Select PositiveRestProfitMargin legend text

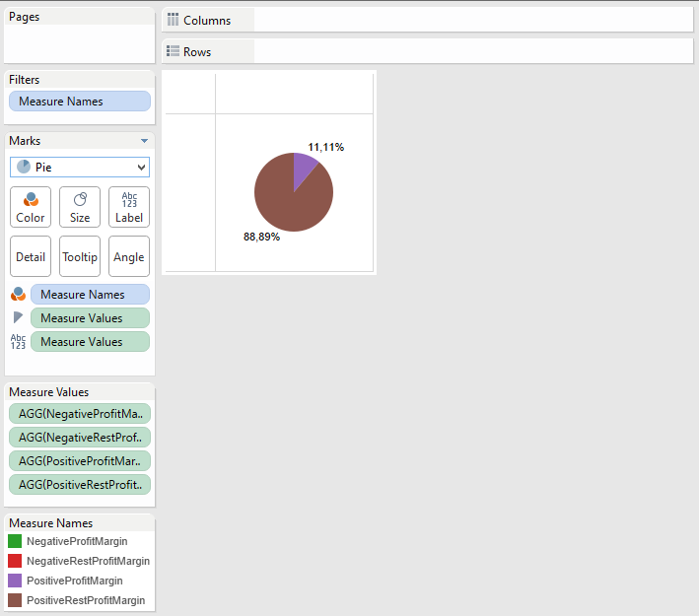click(86, 600)
